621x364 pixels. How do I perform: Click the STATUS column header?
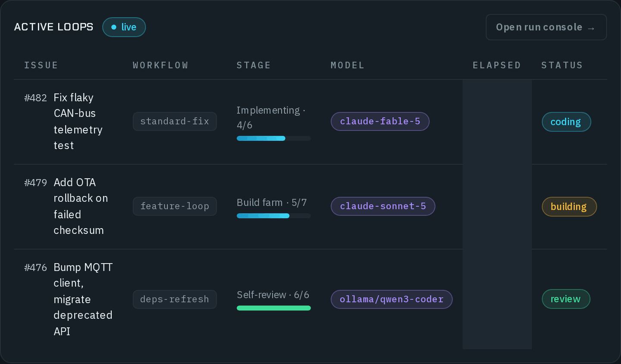point(562,65)
